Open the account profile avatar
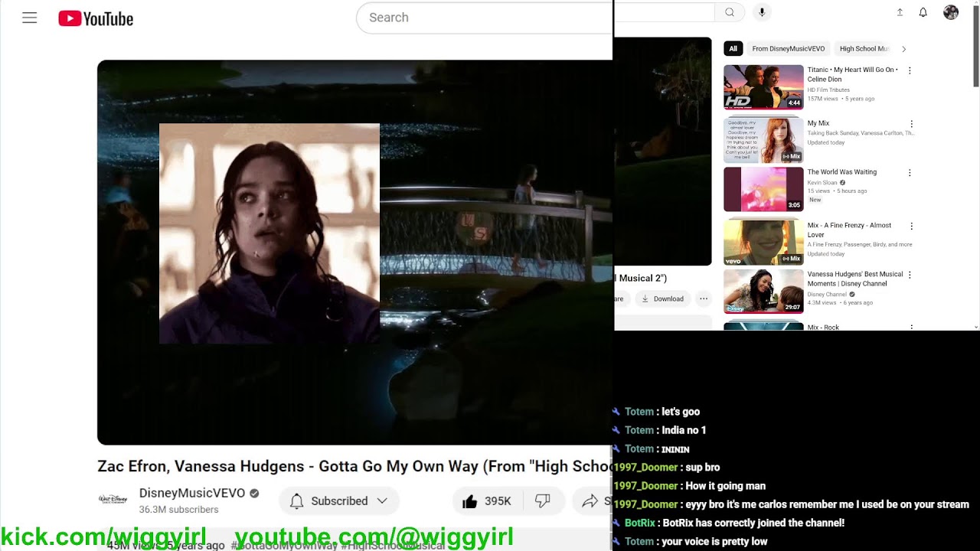The width and height of the screenshot is (980, 551). click(x=951, y=12)
